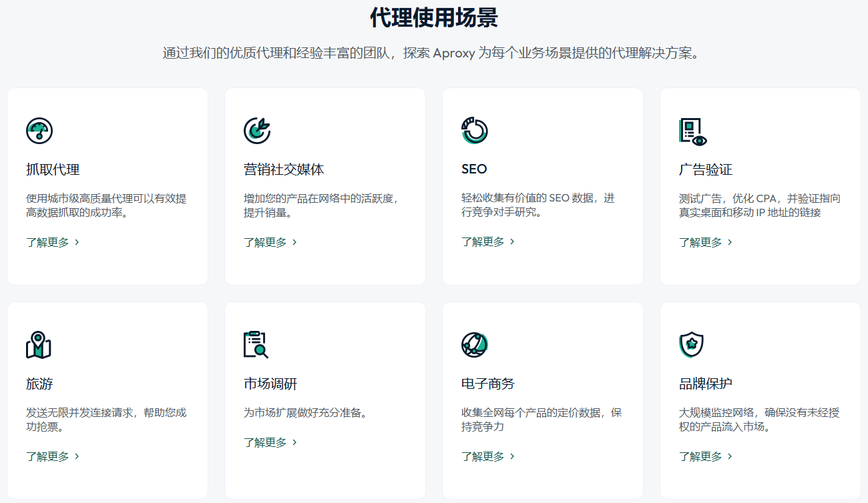Click the SEO circular chart icon
Screen dimensions: 868x503
pyautogui.click(x=475, y=130)
